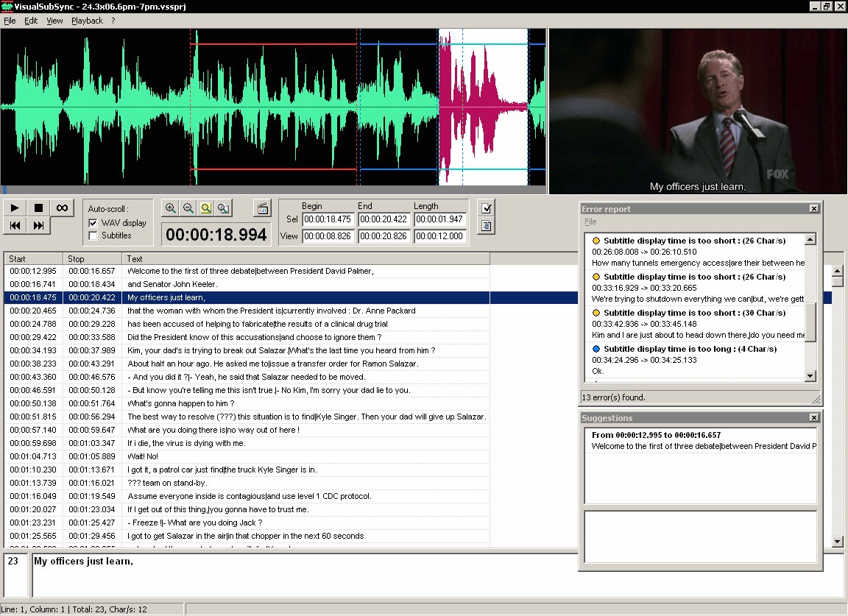Zoom out of the waveform
Image resolution: width=848 pixels, height=616 pixels.
189,208
